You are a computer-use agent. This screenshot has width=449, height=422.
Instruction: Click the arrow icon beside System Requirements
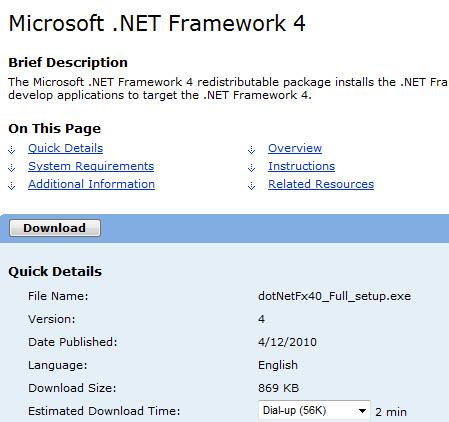12,168
